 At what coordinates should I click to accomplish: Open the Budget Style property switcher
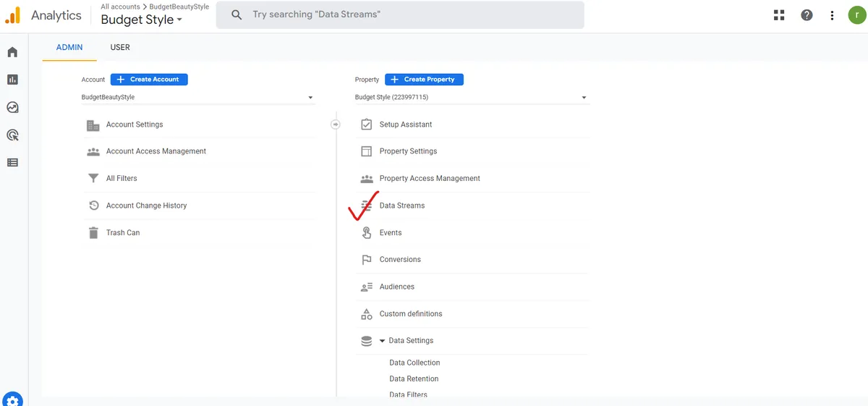click(141, 20)
